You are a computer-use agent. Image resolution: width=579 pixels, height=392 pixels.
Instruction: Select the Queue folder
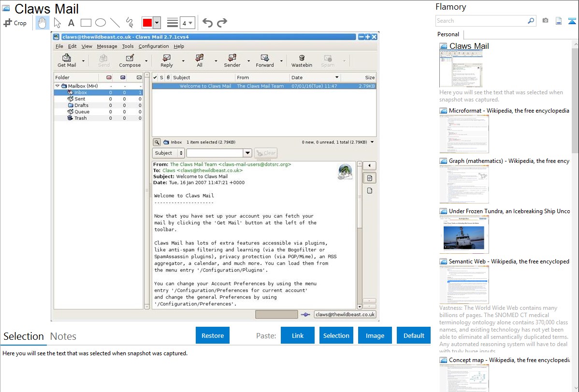[98, 112]
